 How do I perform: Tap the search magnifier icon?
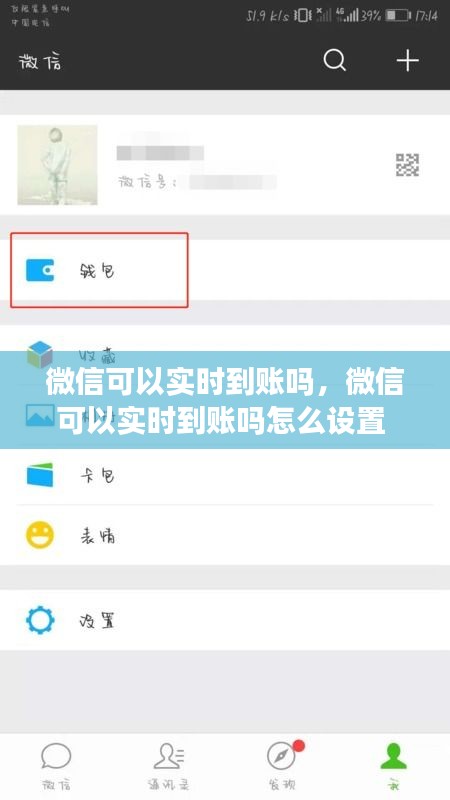(335, 61)
